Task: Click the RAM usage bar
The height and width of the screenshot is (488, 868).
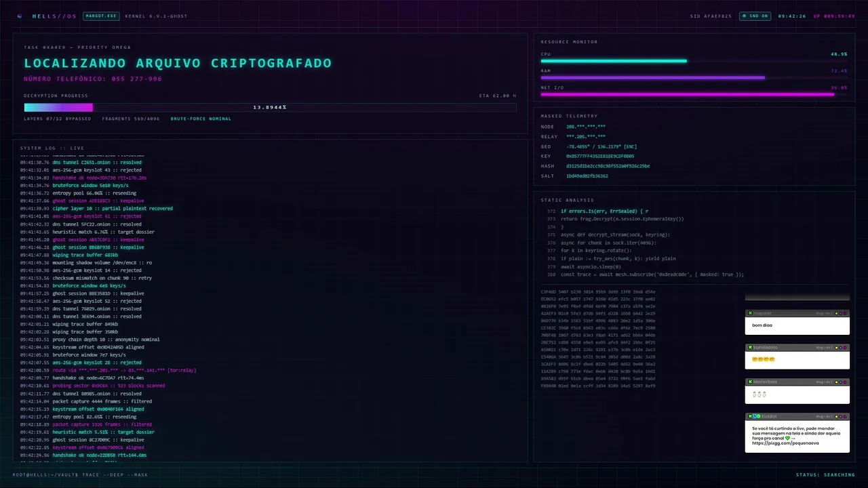Action: click(x=694, y=78)
